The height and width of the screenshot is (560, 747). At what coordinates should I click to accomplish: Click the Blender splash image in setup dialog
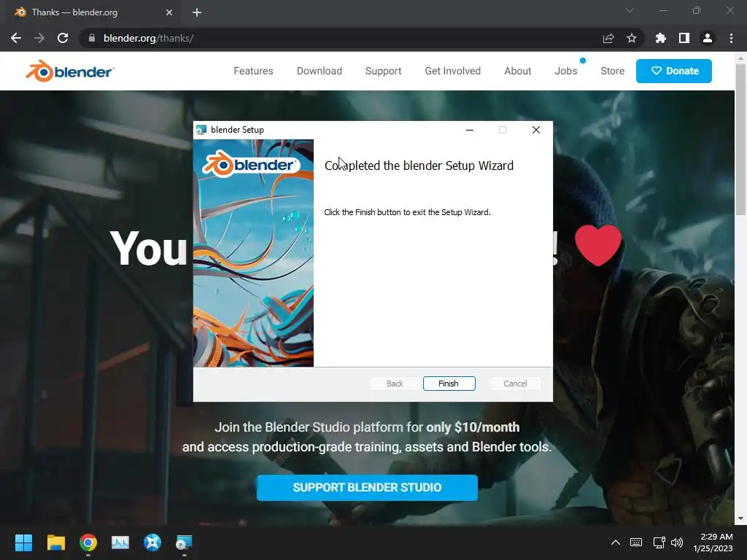253,253
